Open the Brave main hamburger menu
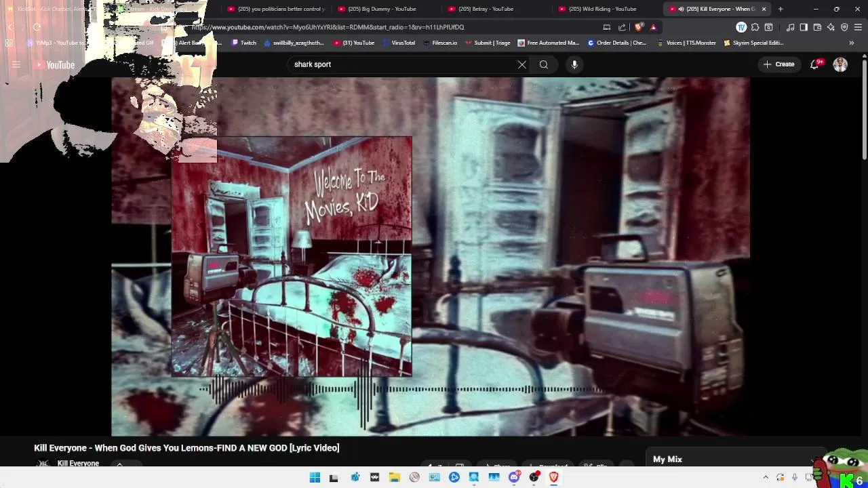 858,27
